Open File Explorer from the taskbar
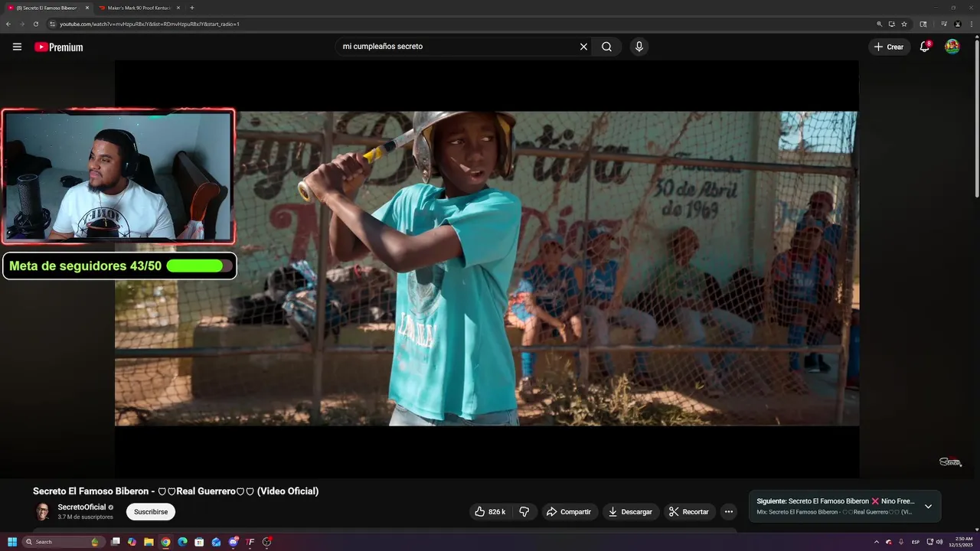 149,542
